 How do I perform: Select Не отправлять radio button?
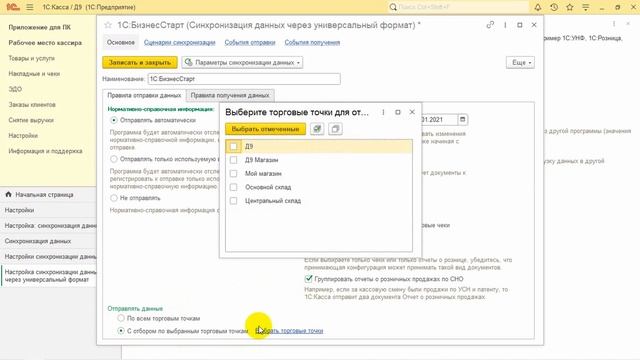point(114,198)
